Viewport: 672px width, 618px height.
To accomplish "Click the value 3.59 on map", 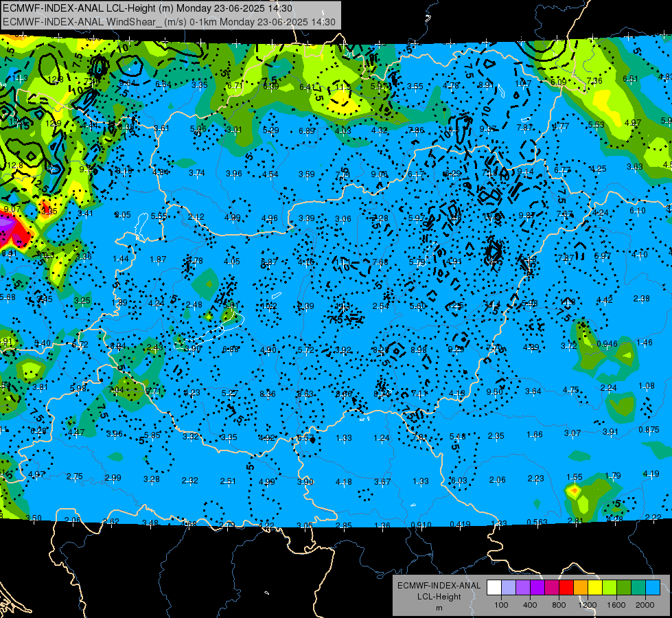I will 306,174.
